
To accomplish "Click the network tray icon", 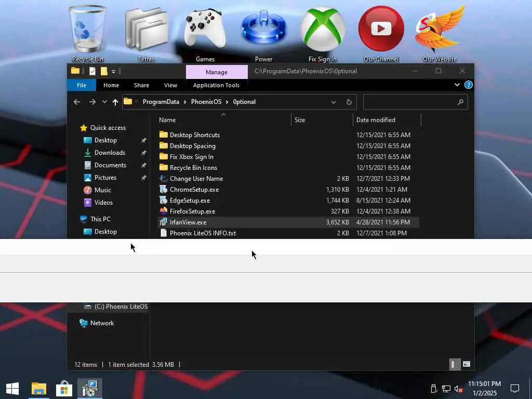I will coord(446,389).
